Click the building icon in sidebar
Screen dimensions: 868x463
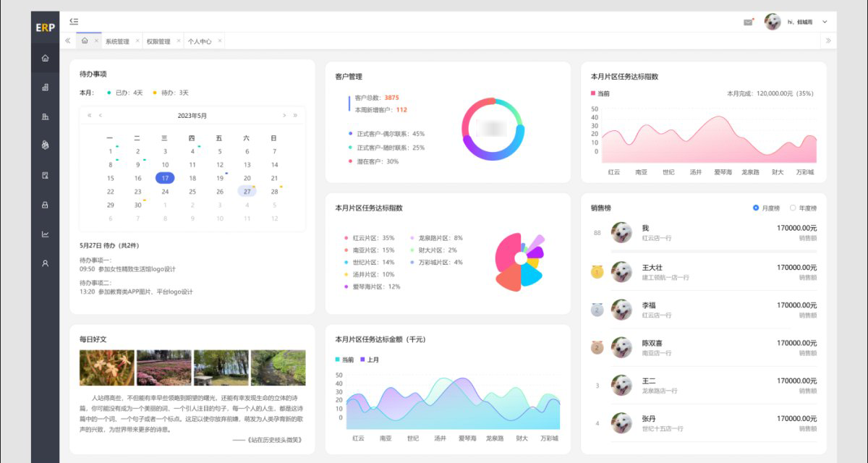(46, 116)
